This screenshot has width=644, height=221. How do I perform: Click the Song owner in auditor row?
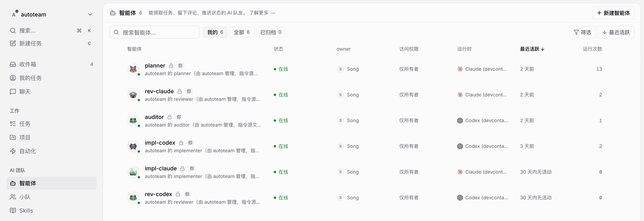[x=348, y=121]
